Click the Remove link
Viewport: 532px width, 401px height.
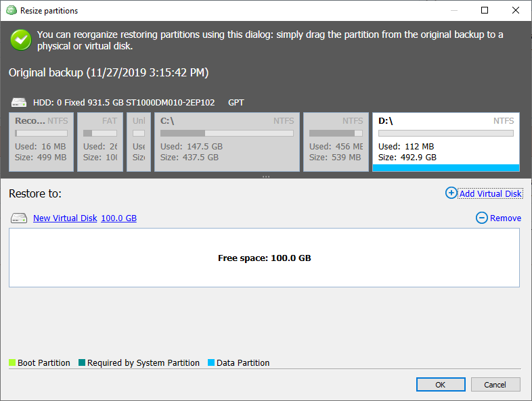(x=506, y=218)
